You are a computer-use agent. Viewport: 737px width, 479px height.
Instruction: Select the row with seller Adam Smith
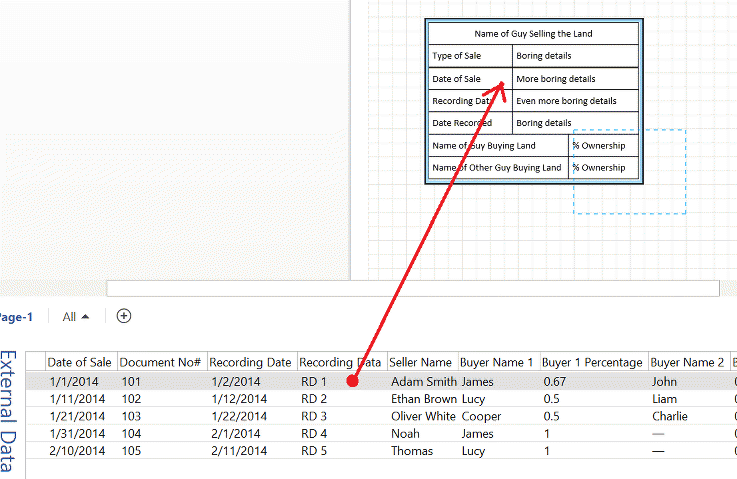(x=423, y=381)
